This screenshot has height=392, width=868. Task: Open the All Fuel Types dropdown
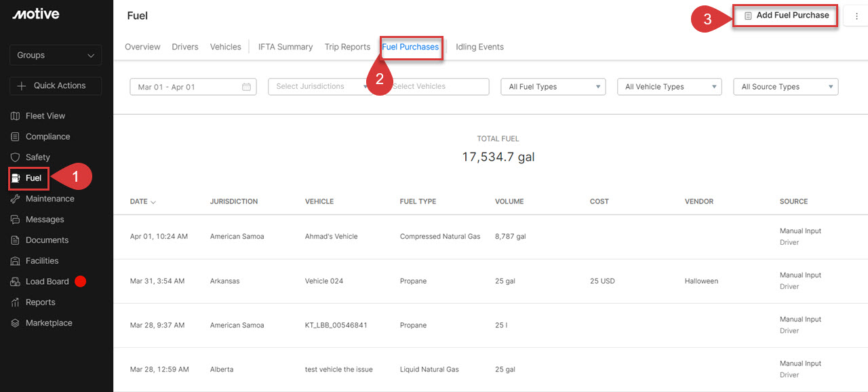[553, 87]
